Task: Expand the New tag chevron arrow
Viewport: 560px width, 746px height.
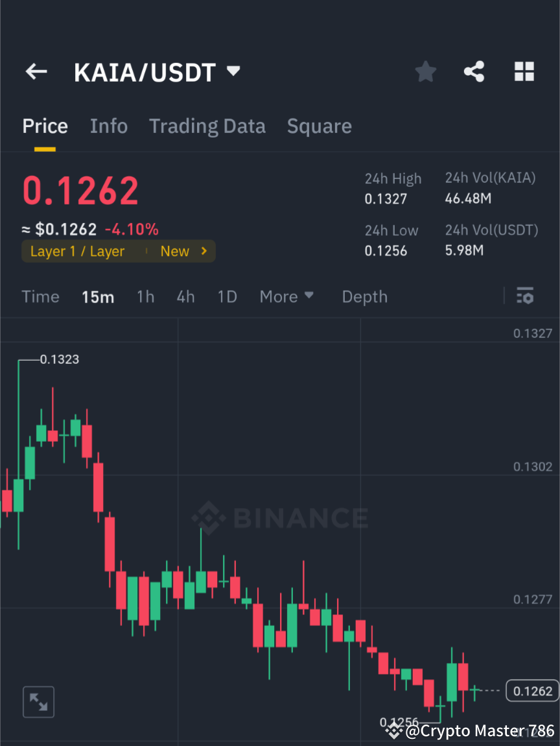Action: [x=203, y=251]
